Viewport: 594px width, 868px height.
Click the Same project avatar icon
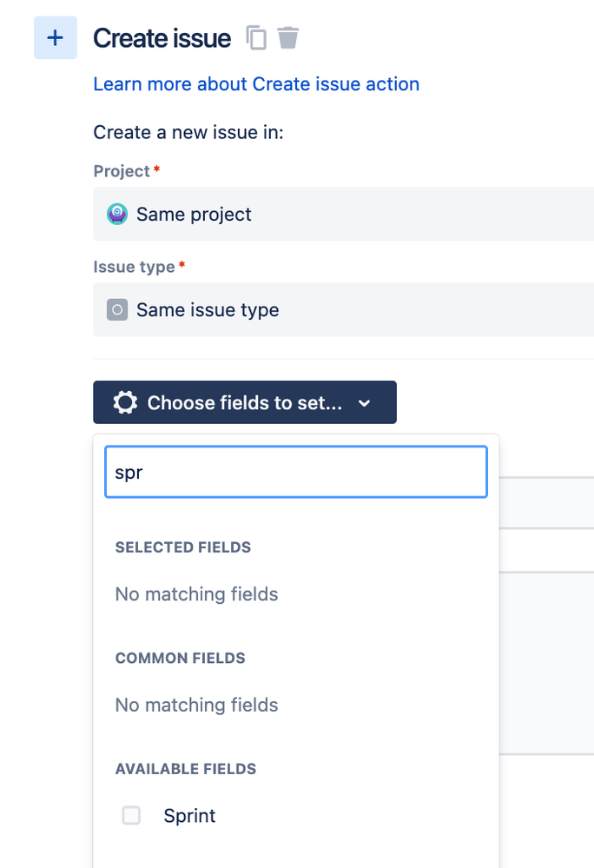[x=117, y=215]
